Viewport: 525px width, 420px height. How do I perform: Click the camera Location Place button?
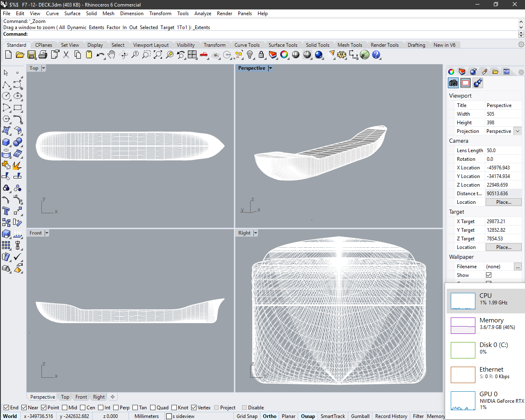click(x=503, y=202)
